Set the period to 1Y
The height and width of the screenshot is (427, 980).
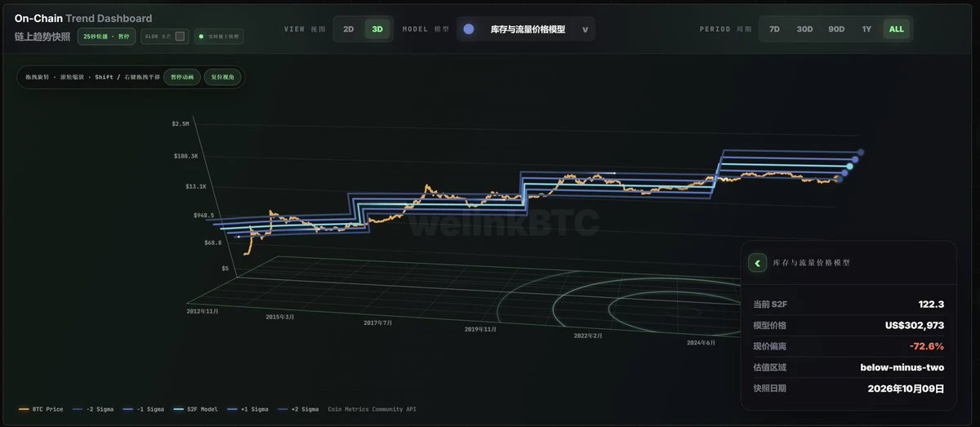866,29
